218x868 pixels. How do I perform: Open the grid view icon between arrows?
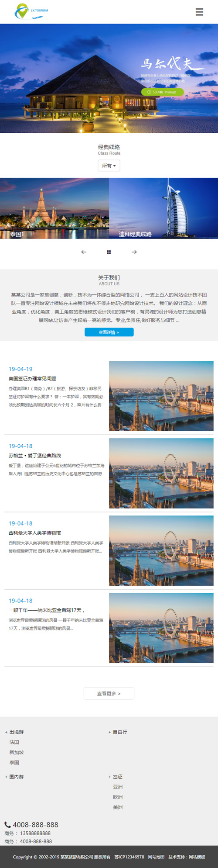109,252
